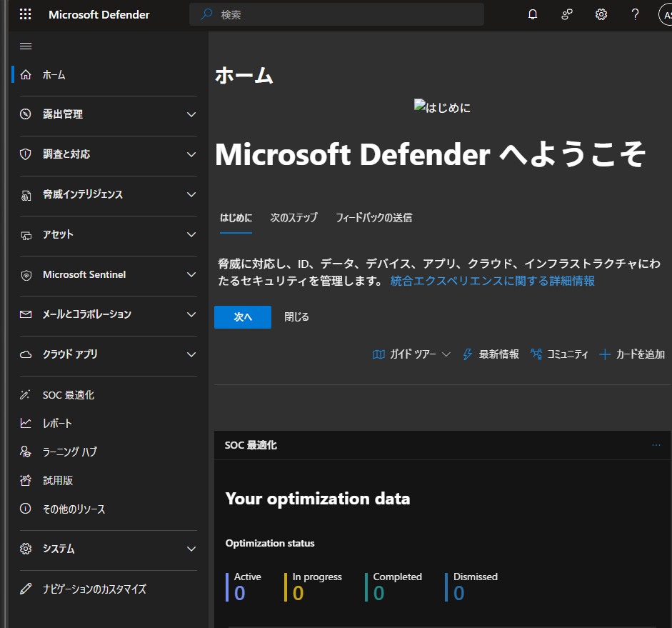Open the フィードバックの送信 tab

pos(373,218)
